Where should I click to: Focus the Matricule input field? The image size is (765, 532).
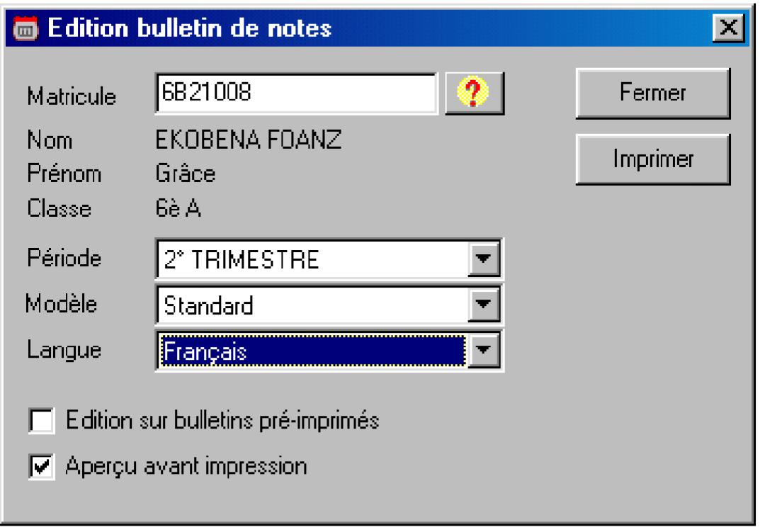click(295, 94)
